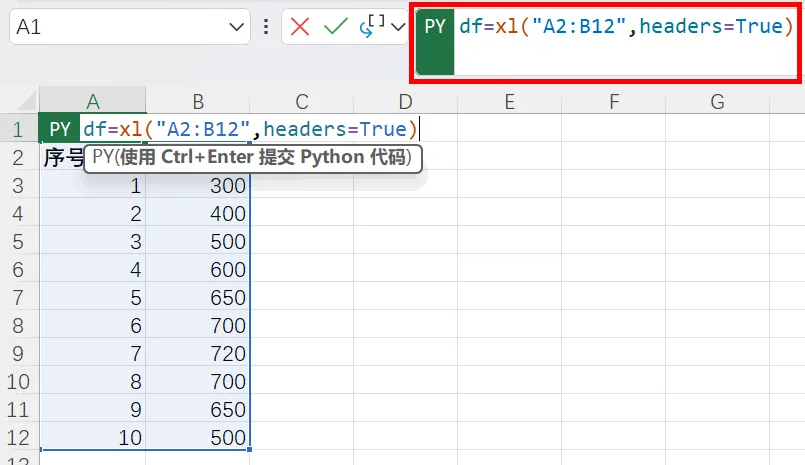Click cell B9 with value 720

pyautogui.click(x=198, y=353)
